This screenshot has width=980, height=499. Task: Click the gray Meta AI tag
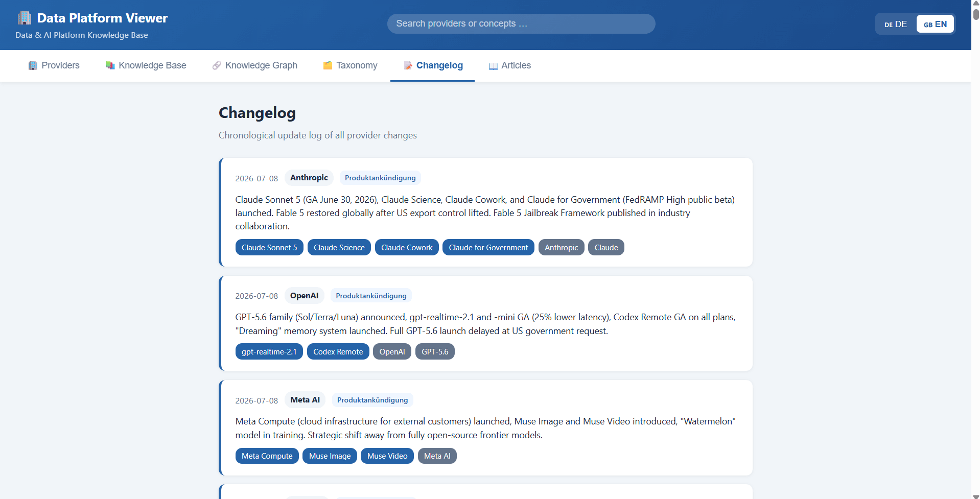pos(437,456)
